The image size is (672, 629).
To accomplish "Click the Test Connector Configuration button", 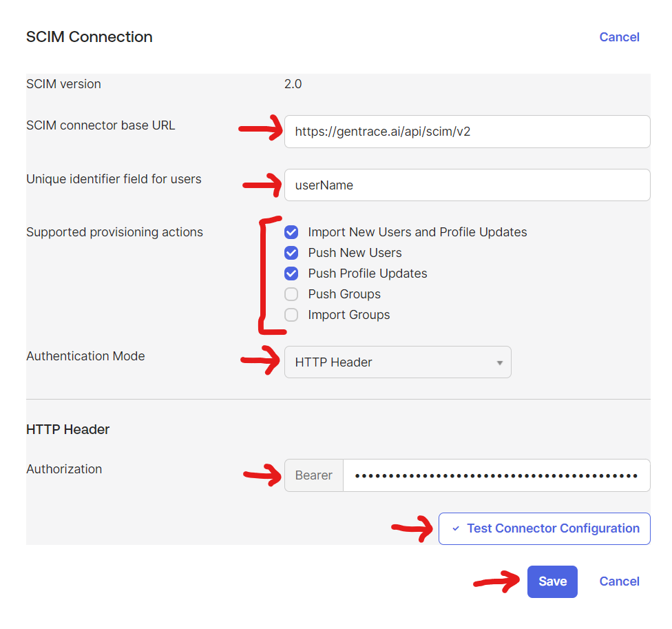I will pos(544,528).
